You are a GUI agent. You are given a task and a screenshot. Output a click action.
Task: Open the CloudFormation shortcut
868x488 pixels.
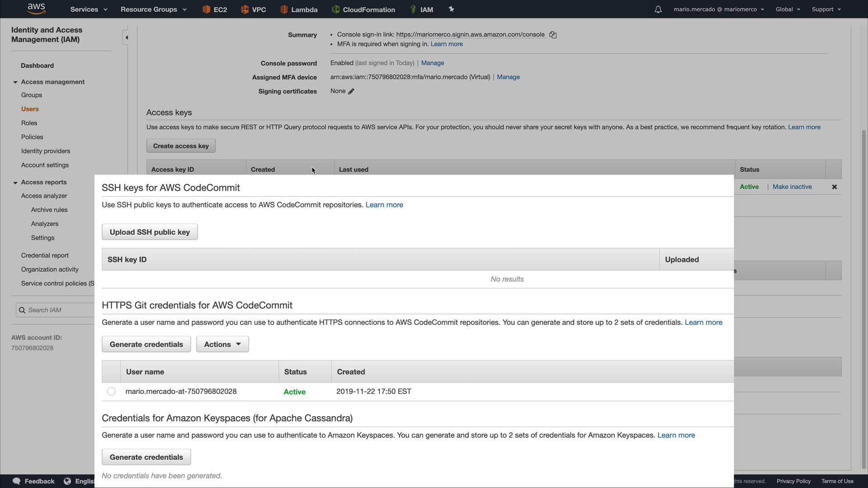coord(363,9)
